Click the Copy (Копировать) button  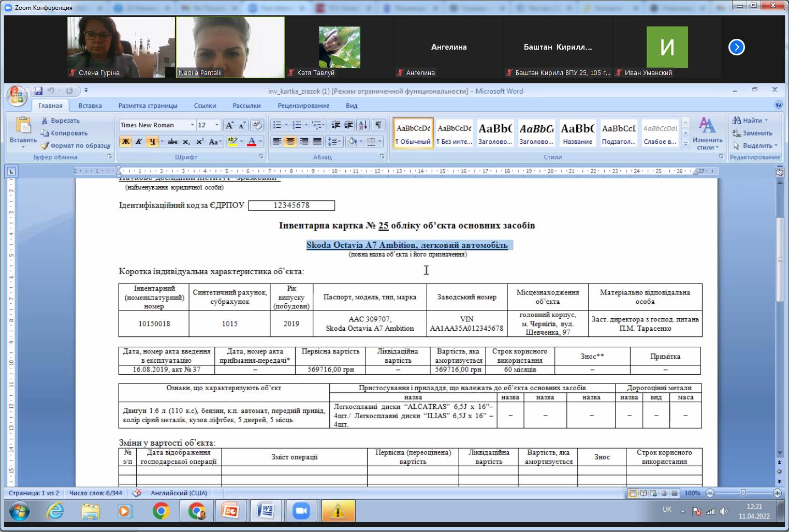[x=64, y=133]
